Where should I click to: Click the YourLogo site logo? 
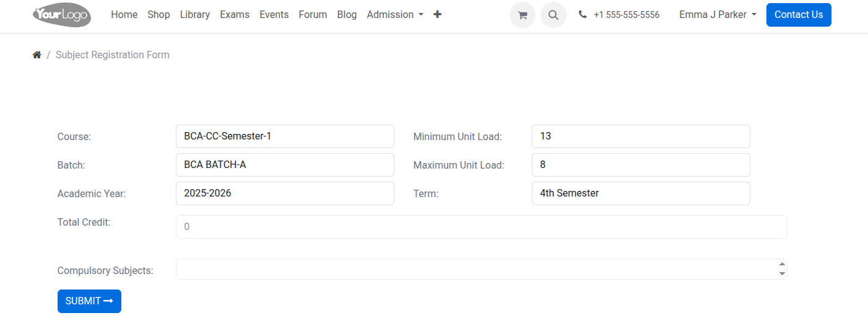pyautogui.click(x=62, y=15)
